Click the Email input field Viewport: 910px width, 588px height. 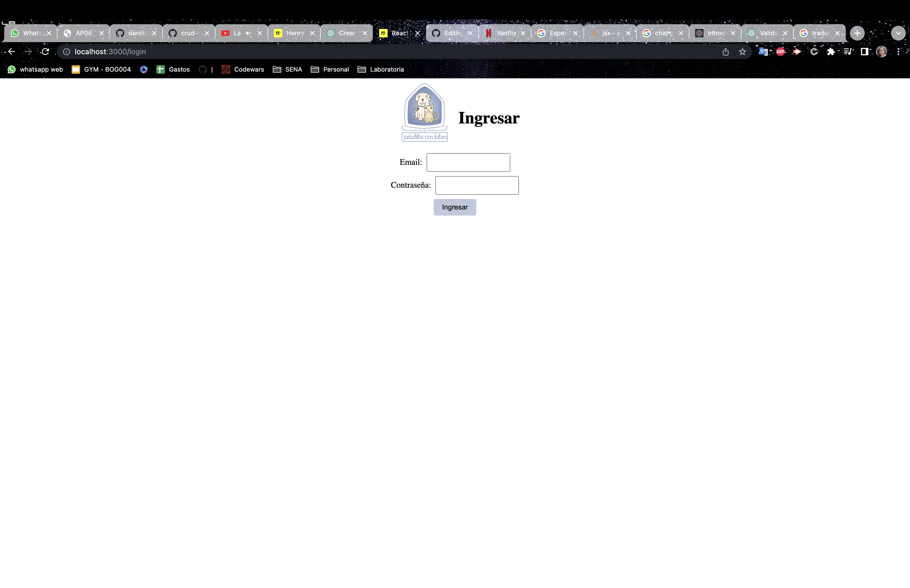pyautogui.click(x=468, y=162)
